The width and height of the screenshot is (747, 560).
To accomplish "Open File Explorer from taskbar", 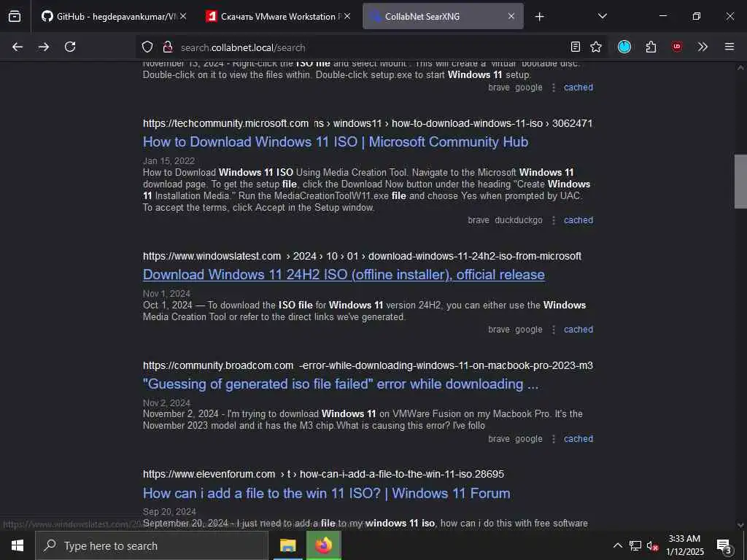I will [x=287, y=545].
